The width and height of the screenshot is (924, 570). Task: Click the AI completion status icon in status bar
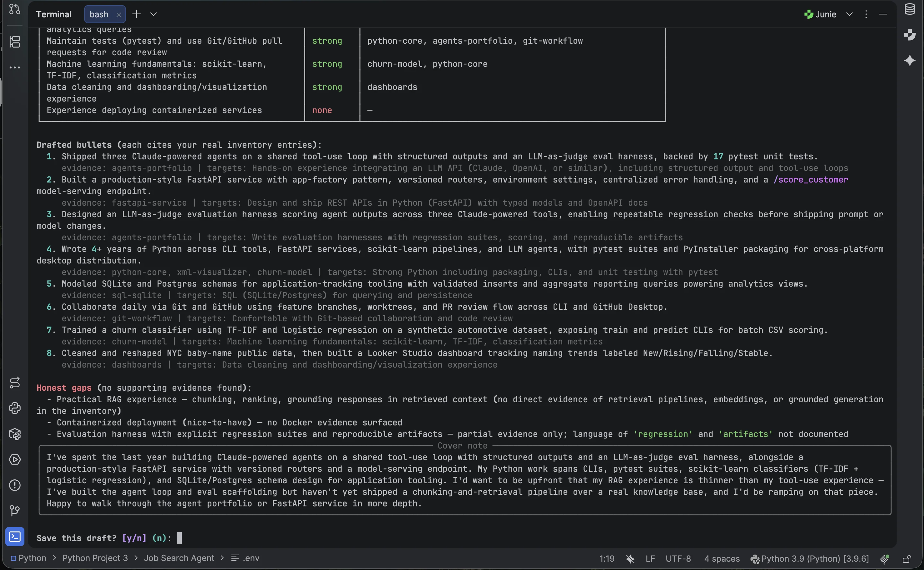point(630,559)
